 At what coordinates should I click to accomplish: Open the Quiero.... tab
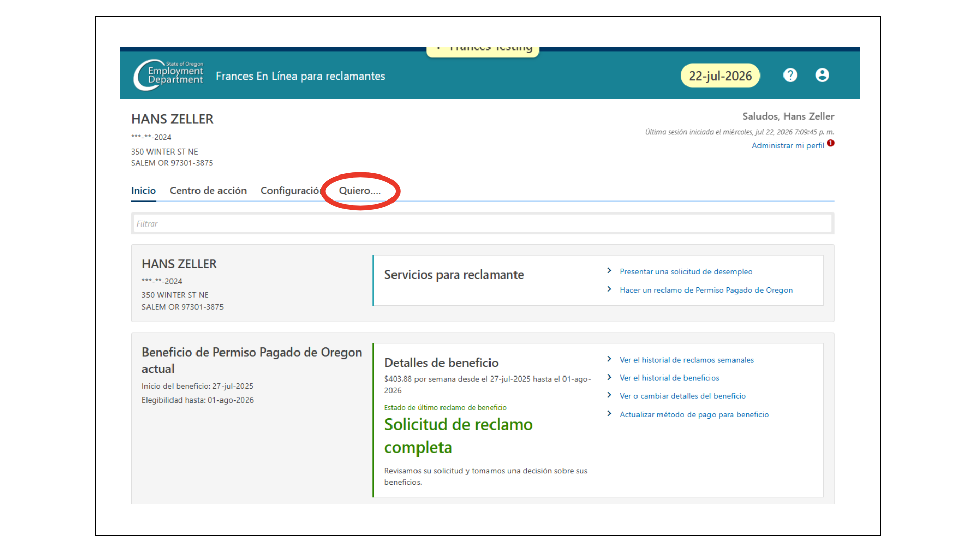(360, 191)
